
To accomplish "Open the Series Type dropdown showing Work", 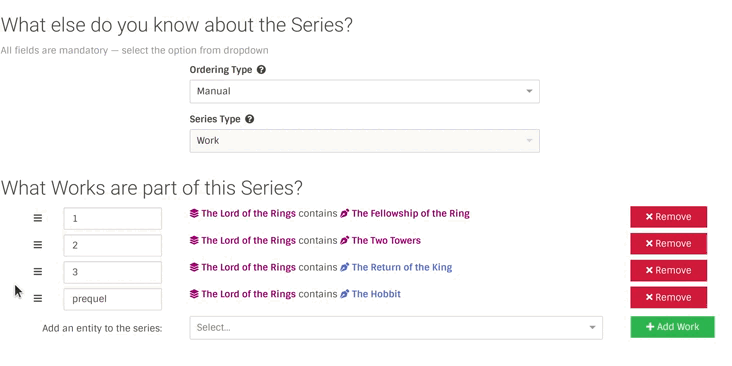I will 365,141.
